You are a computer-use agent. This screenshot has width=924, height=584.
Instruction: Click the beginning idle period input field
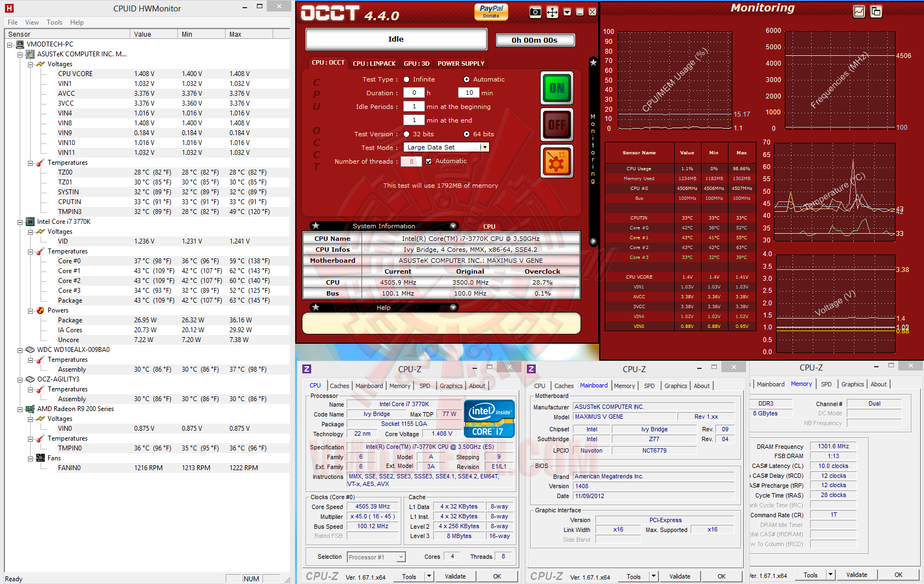(414, 107)
